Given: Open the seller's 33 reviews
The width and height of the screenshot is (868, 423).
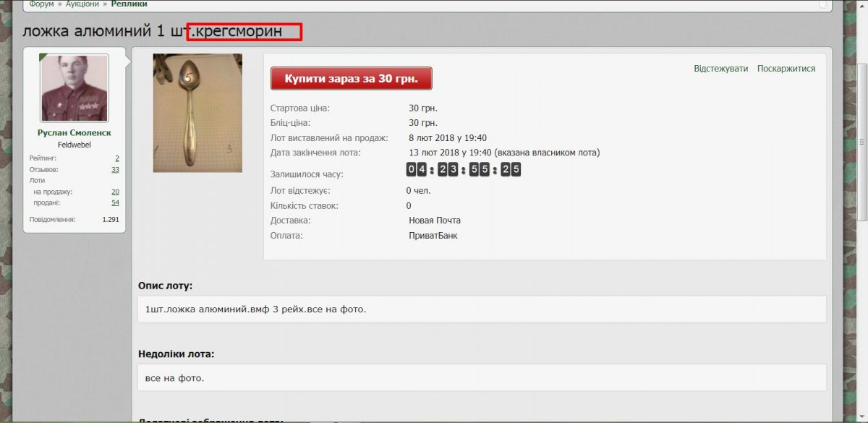Looking at the screenshot, I should pos(115,169).
